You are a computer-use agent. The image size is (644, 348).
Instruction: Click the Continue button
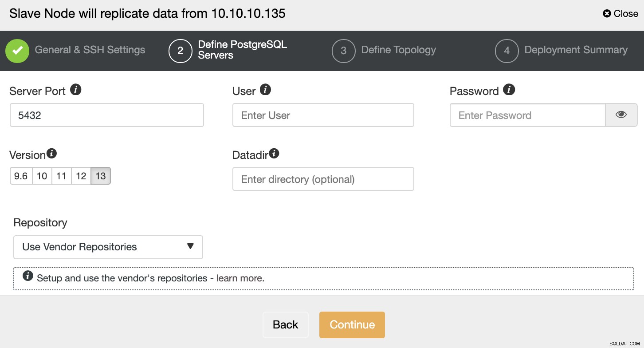352,325
